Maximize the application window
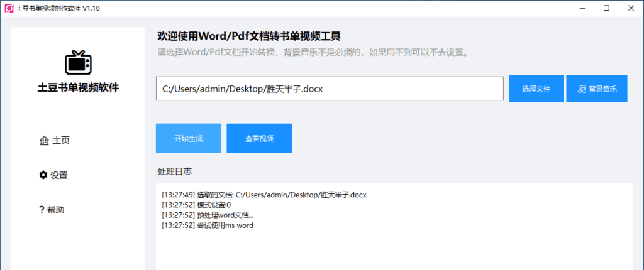644x270 pixels. (x=606, y=8)
